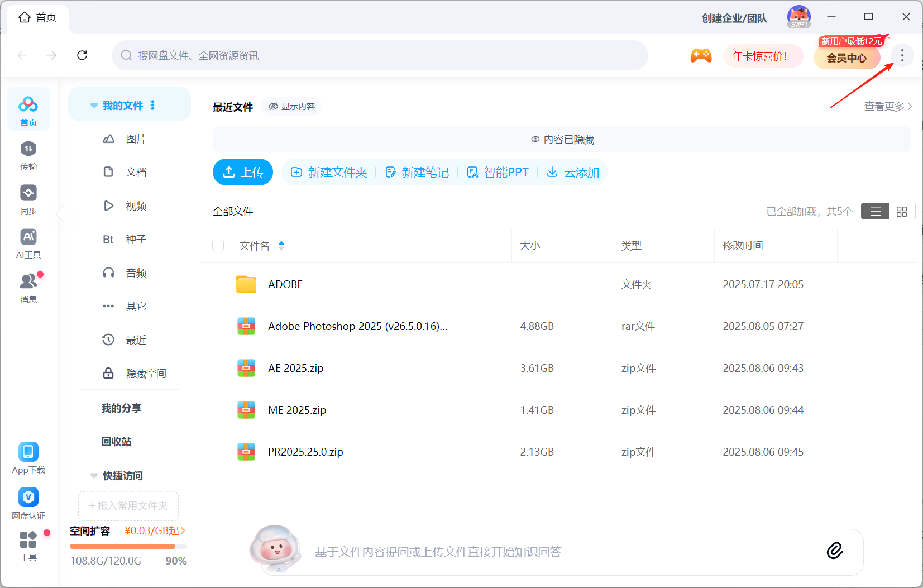
Task: Select the file name AE 2025.zip
Action: click(296, 368)
